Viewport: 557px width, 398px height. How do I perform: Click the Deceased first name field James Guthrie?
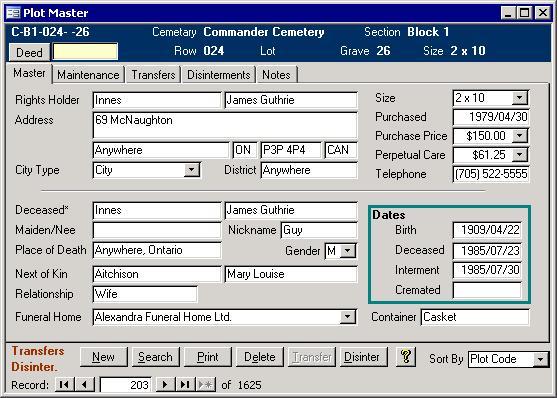tap(291, 210)
